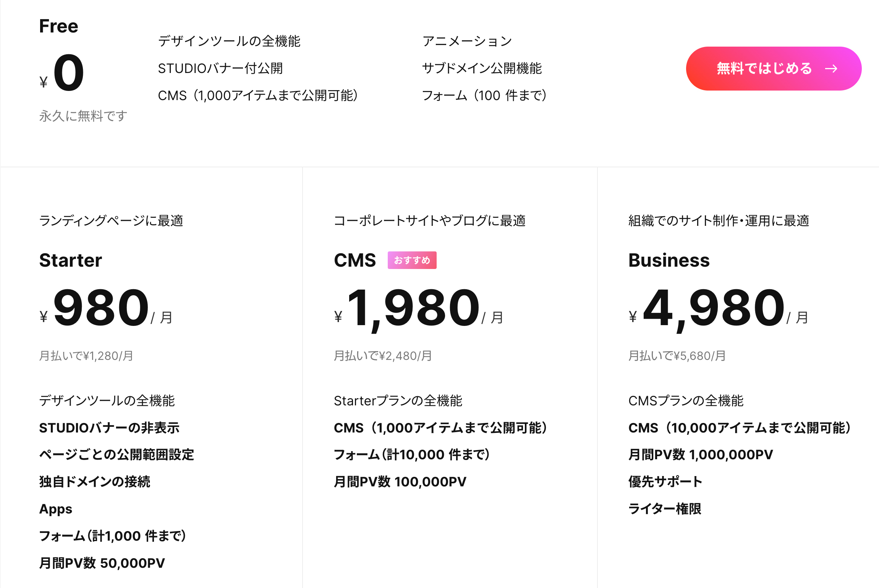
Task: Click the arrow icon in the pink button
Action: 831,69
